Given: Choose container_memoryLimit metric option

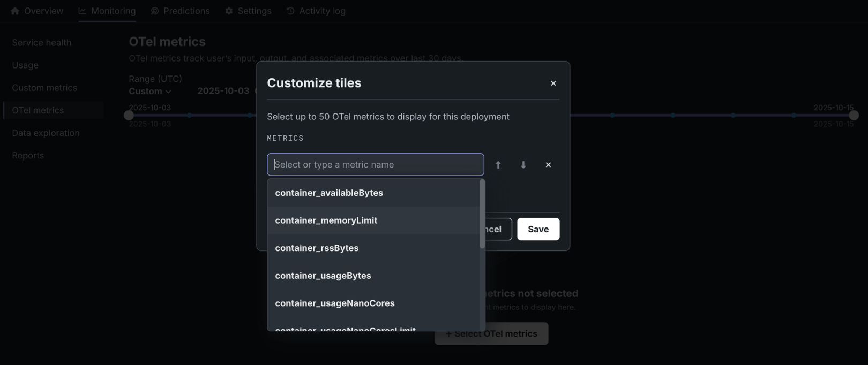Looking at the screenshot, I should point(326,220).
